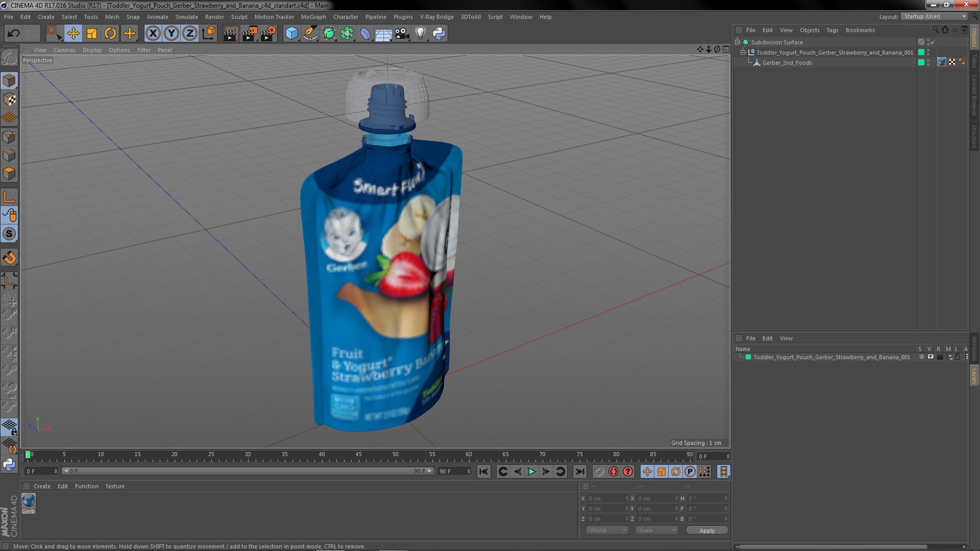
Task: Collapse the Toddler_Yogurt_Pouch null object
Action: [x=743, y=53]
